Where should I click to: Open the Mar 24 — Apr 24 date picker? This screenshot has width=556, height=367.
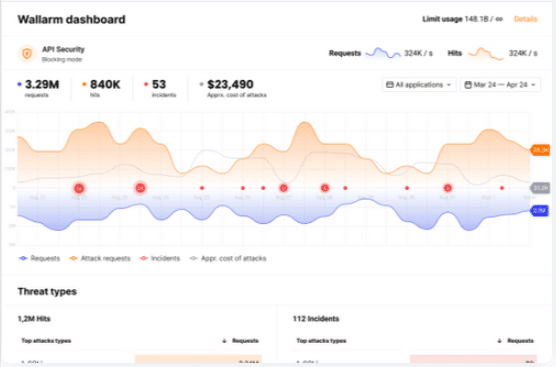500,85
